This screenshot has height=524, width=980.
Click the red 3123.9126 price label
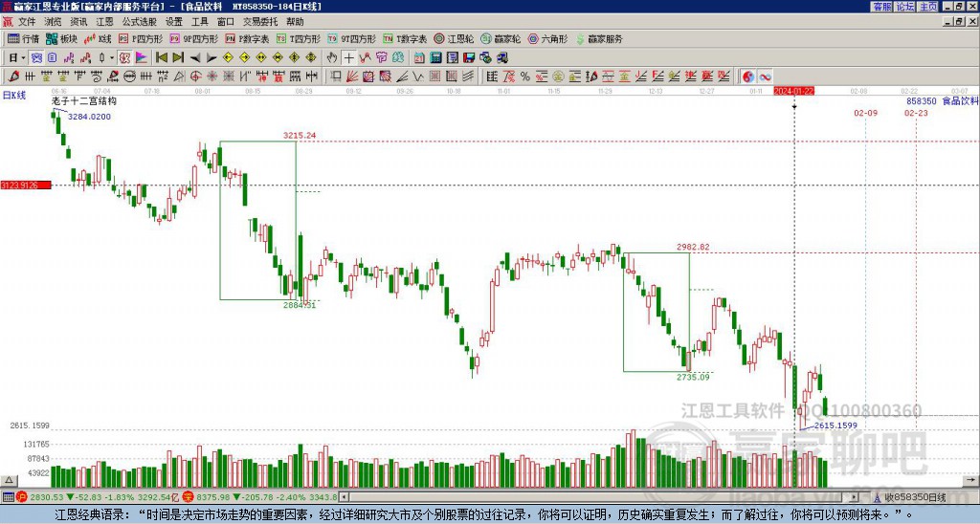click(x=26, y=185)
